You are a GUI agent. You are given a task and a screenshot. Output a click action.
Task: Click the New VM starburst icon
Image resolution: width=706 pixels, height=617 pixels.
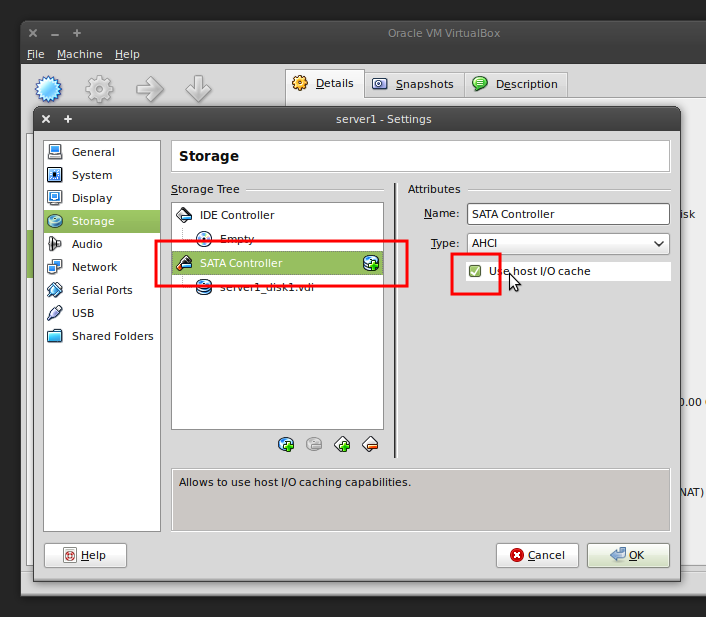48,89
